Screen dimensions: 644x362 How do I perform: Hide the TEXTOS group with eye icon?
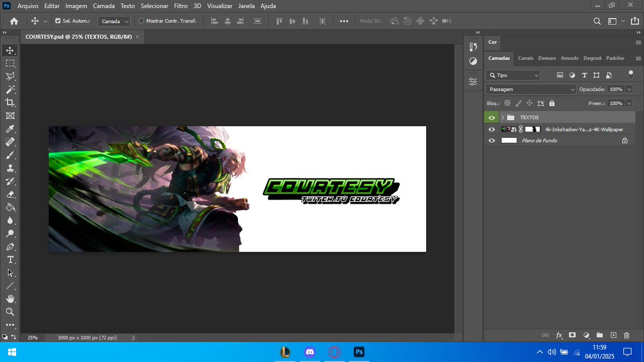(x=492, y=117)
